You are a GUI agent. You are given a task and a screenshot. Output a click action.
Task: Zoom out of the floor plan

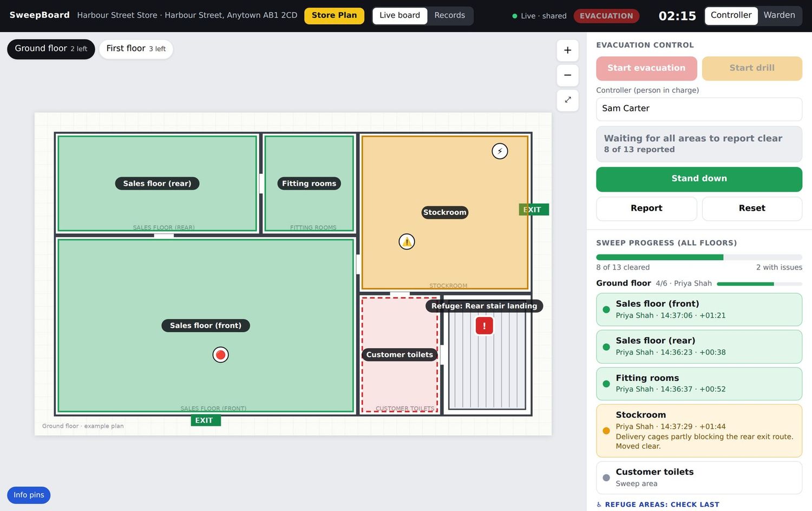[567, 75]
